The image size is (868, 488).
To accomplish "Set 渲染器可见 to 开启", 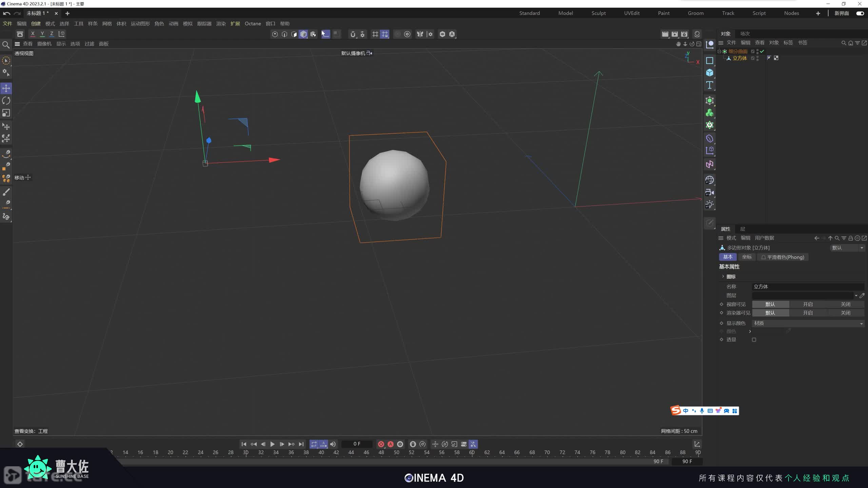I will tap(808, 313).
